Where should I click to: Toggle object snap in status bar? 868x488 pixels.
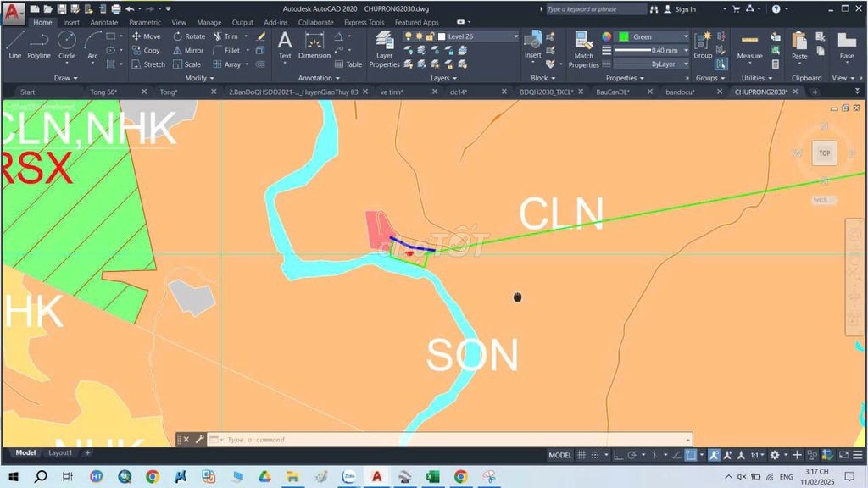pos(691,455)
